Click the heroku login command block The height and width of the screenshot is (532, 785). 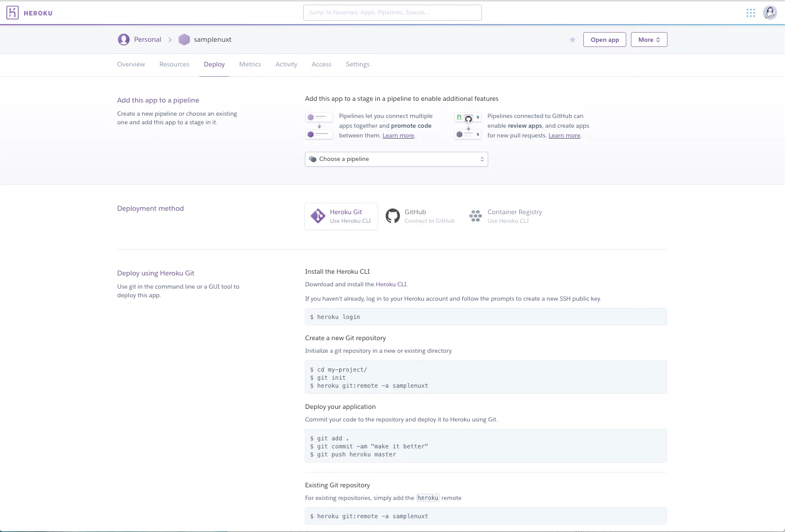(485, 317)
